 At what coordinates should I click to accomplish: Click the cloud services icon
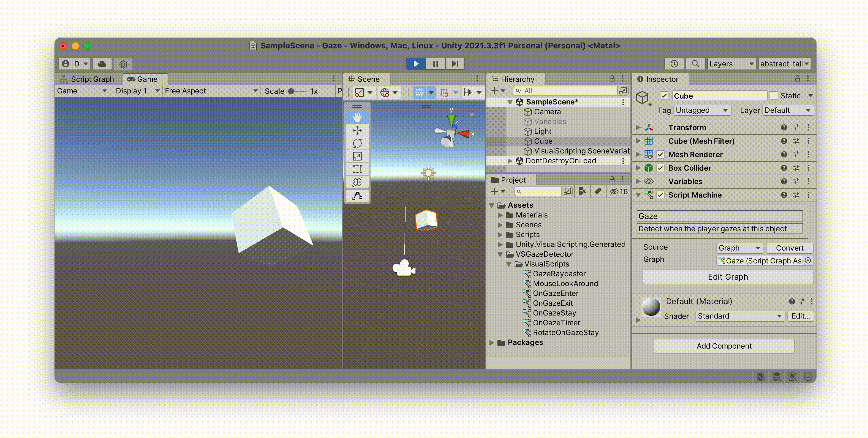[x=102, y=64]
